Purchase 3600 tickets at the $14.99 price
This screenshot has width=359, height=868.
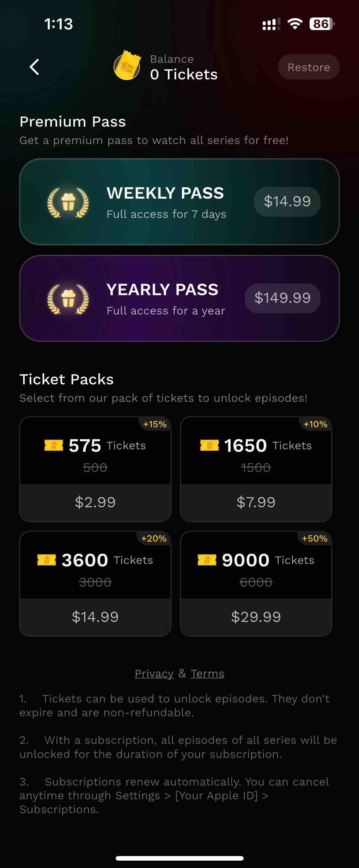tap(95, 617)
